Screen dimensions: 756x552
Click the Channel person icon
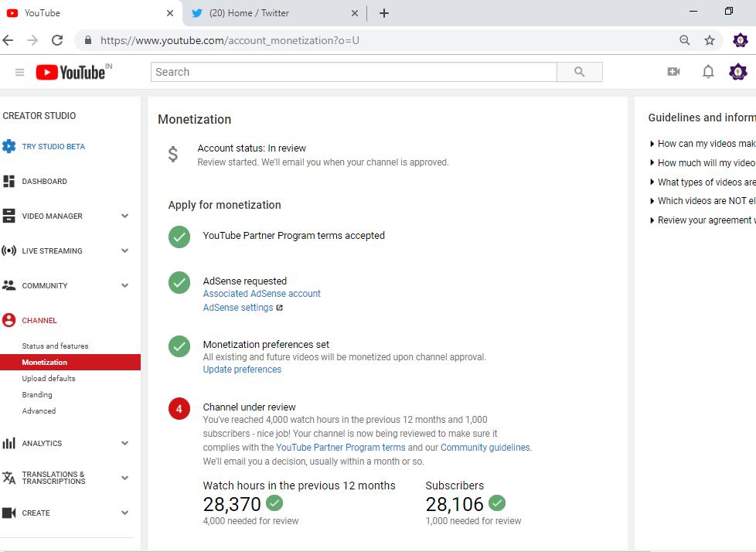[x=9, y=320]
